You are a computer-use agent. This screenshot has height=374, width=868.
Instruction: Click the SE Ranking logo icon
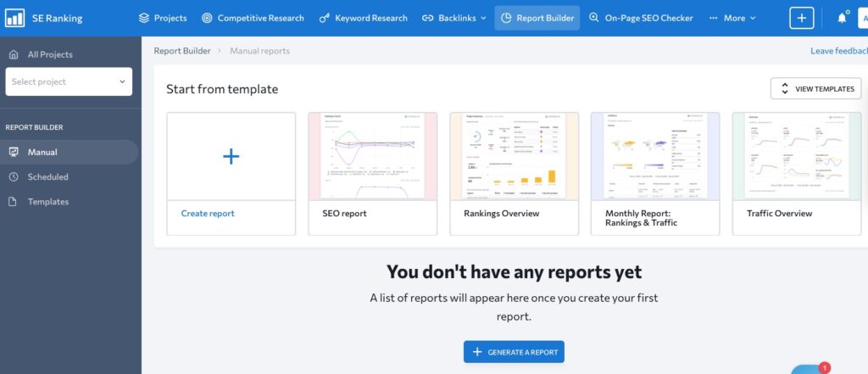coord(14,19)
